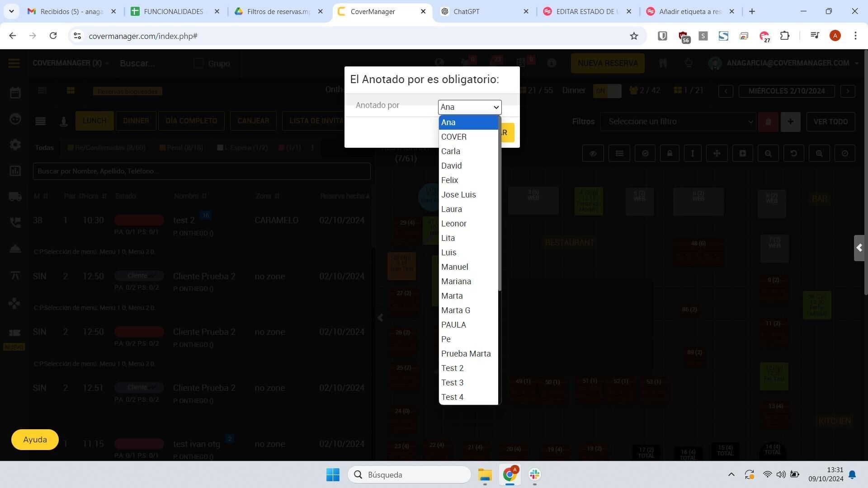This screenshot has width=868, height=488.
Task: Open the calendar icon in left sidebar
Action: click(15, 93)
